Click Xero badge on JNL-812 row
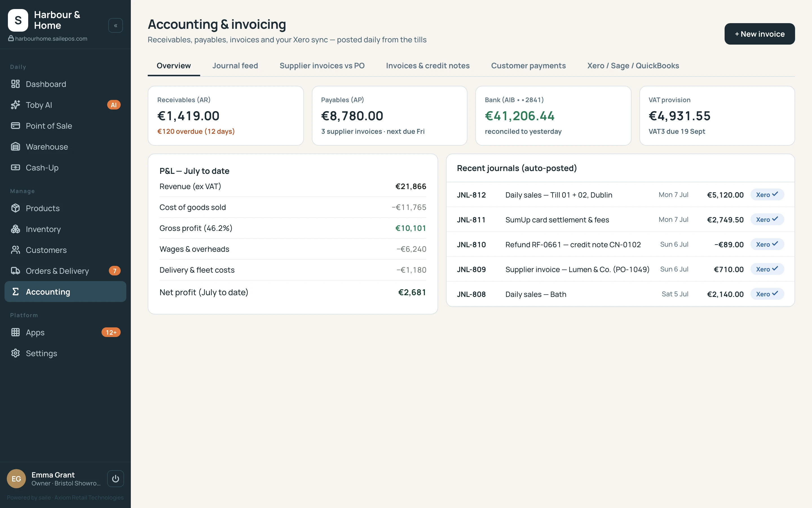 point(767,194)
